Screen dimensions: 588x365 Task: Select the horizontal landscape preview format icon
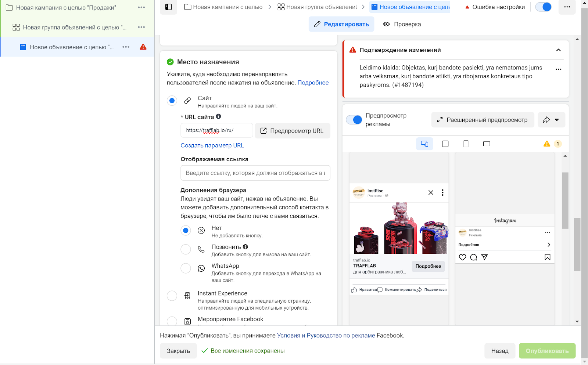pyautogui.click(x=487, y=144)
